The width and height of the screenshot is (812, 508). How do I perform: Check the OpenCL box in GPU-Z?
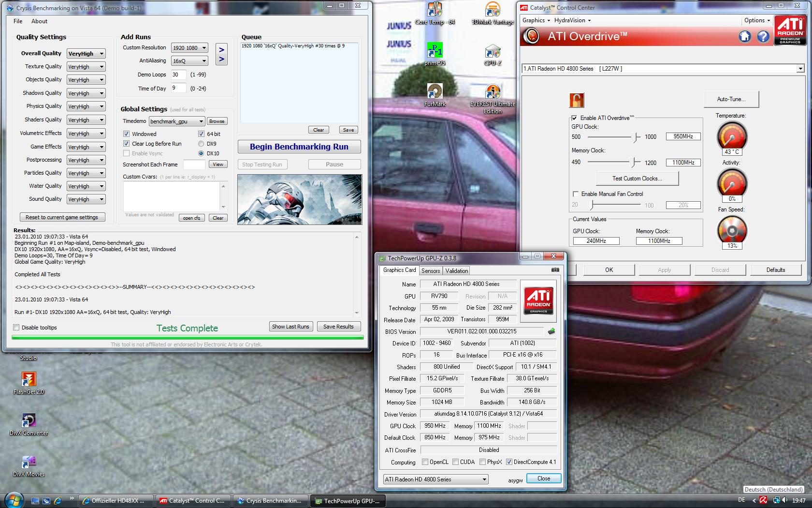click(425, 462)
